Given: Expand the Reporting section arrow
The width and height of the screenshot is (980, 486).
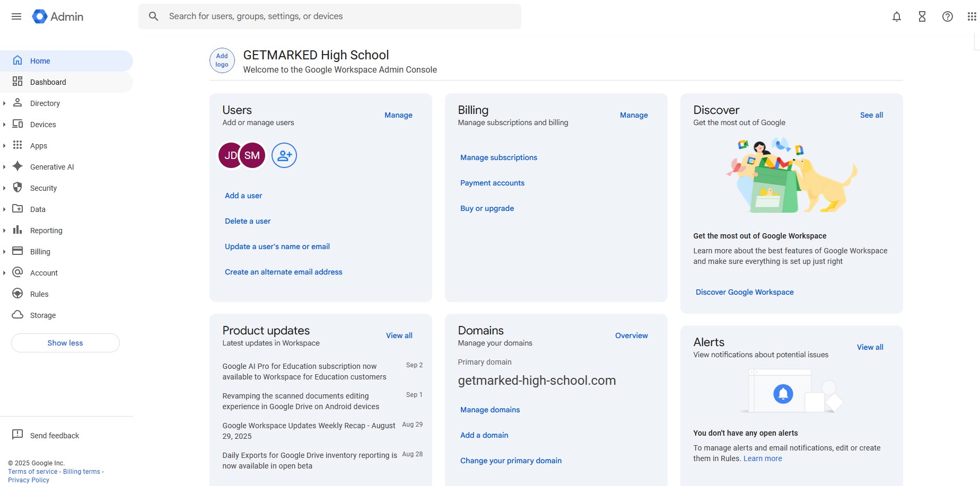Looking at the screenshot, I should [4, 231].
